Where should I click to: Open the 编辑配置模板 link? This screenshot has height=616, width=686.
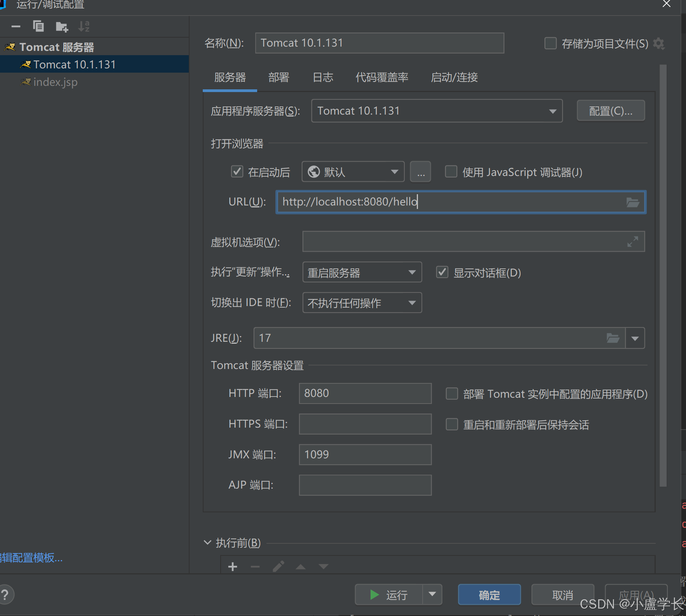(31, 558)
